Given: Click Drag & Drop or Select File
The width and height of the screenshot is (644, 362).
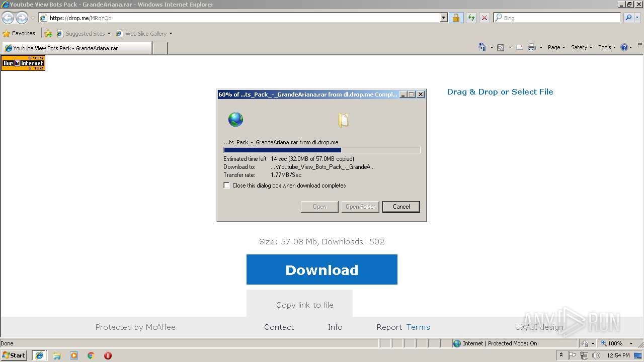Looking at the screenshot, I should point(500,92).
